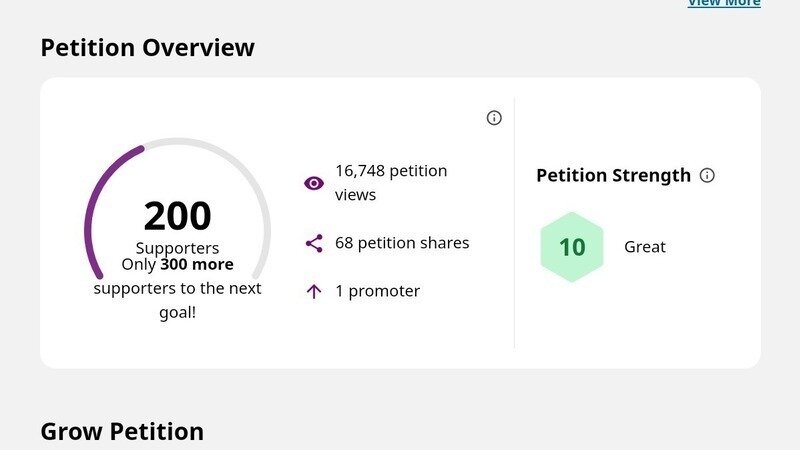This screenshot has height=450, width=800.
Task: Click the Petition Overview heading
Action: coord(147,48)
